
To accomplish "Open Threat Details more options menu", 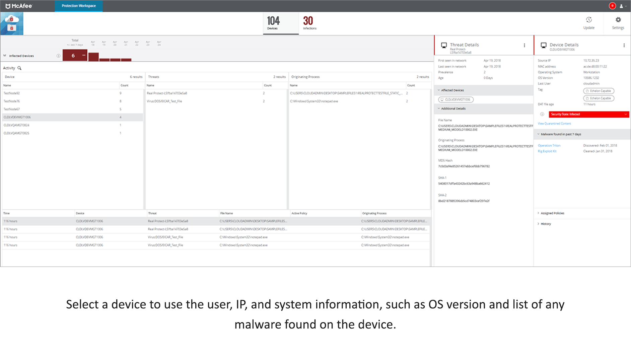I will [524, 45].
